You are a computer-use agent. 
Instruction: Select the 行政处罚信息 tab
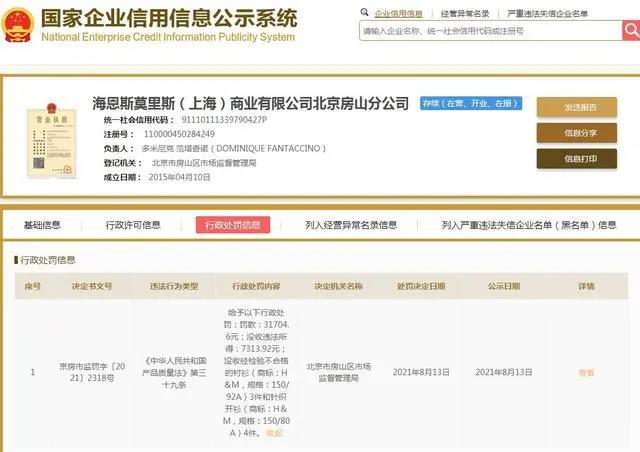point(233,225)
